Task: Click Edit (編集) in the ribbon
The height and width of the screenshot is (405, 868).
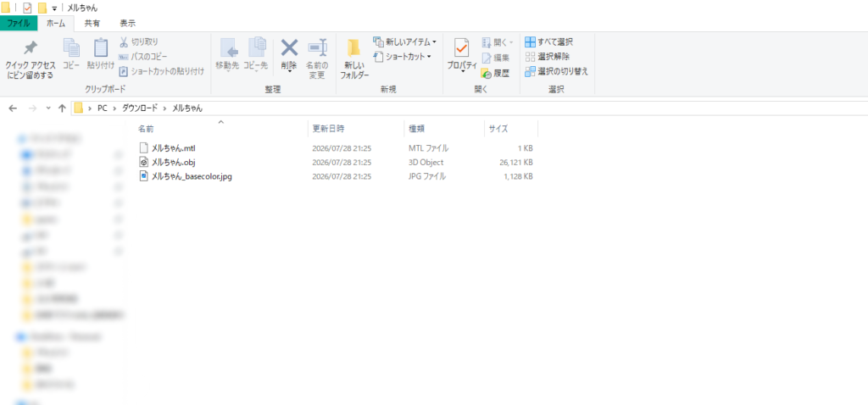Action: pyautogui.click(x=495, y=57)
